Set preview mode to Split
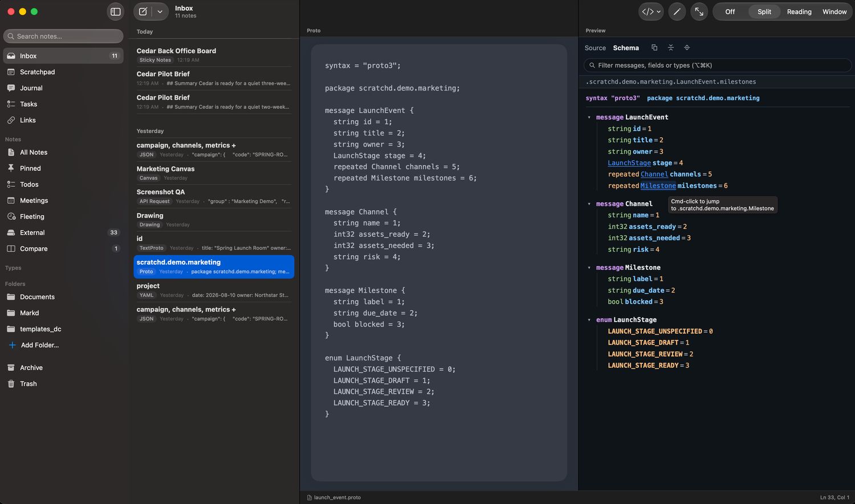Viewport: 855px width, 504px height. [764, 11]
